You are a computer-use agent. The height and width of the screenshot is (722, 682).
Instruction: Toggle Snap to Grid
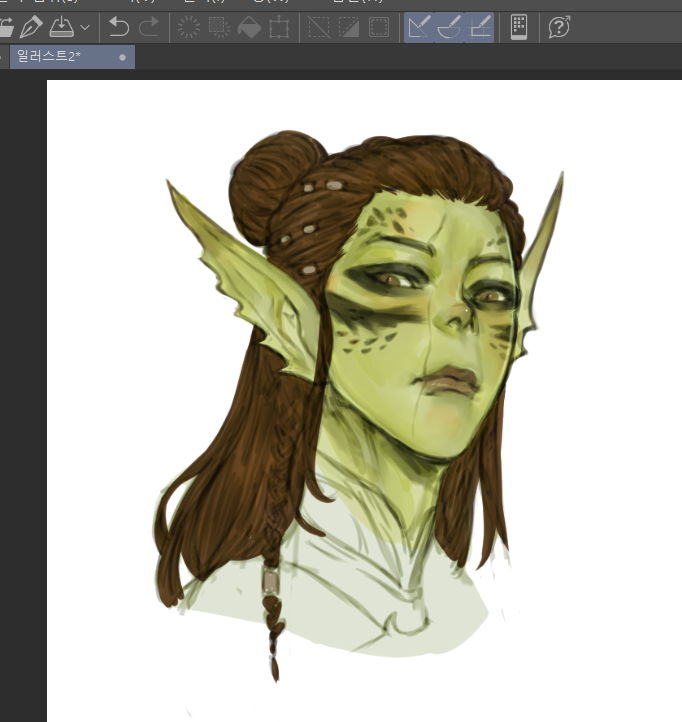click(479, 27)
